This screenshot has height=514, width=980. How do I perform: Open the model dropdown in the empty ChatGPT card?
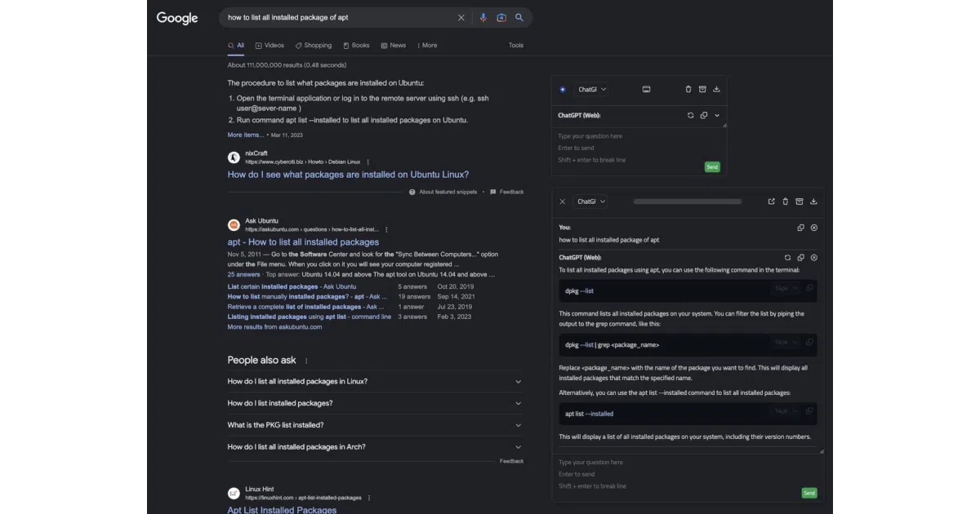pyautogui.click(x=592, y=90)
